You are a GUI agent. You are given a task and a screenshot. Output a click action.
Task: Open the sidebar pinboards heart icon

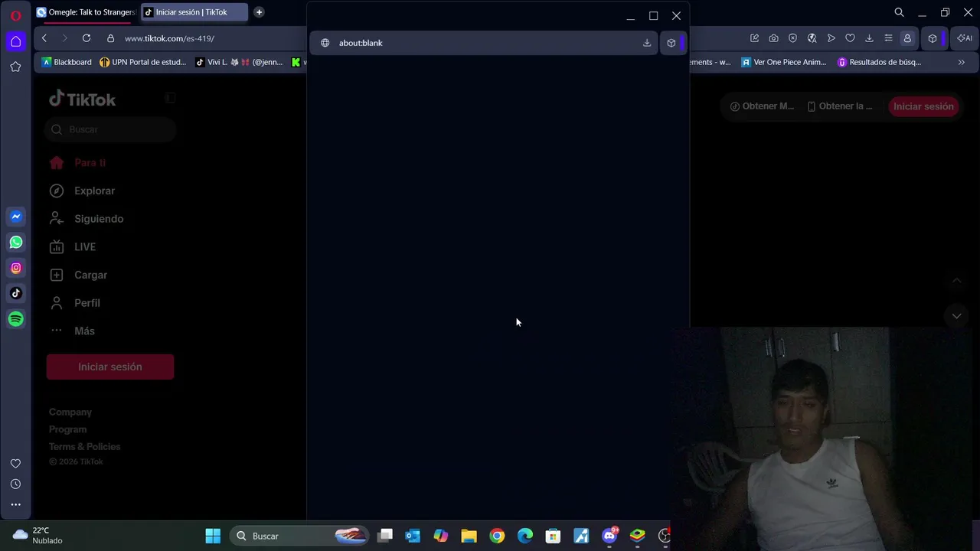pyautogui.click(x=15, y=464)
